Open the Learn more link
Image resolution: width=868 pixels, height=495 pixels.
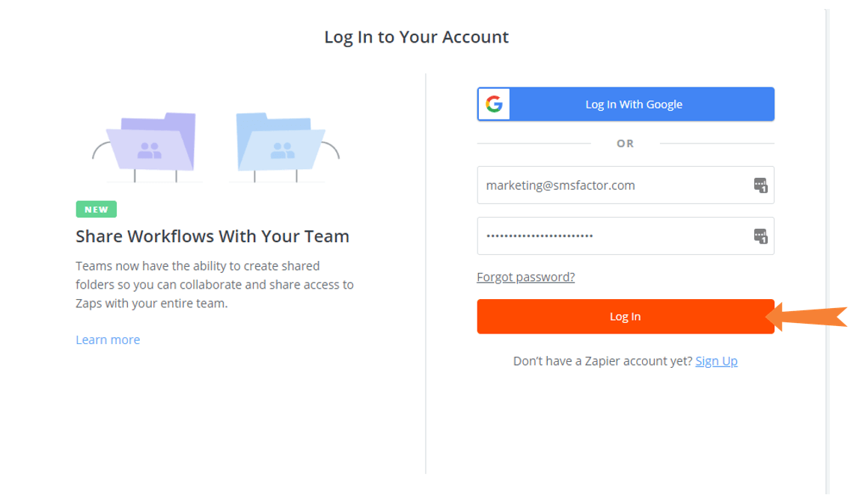(x=108, y=339)
